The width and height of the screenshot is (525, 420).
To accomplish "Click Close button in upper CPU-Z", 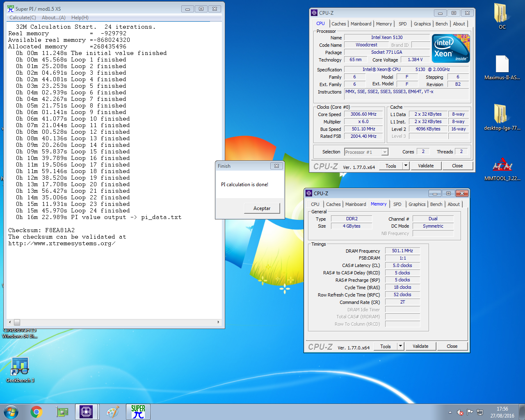I will click(457, 166).
